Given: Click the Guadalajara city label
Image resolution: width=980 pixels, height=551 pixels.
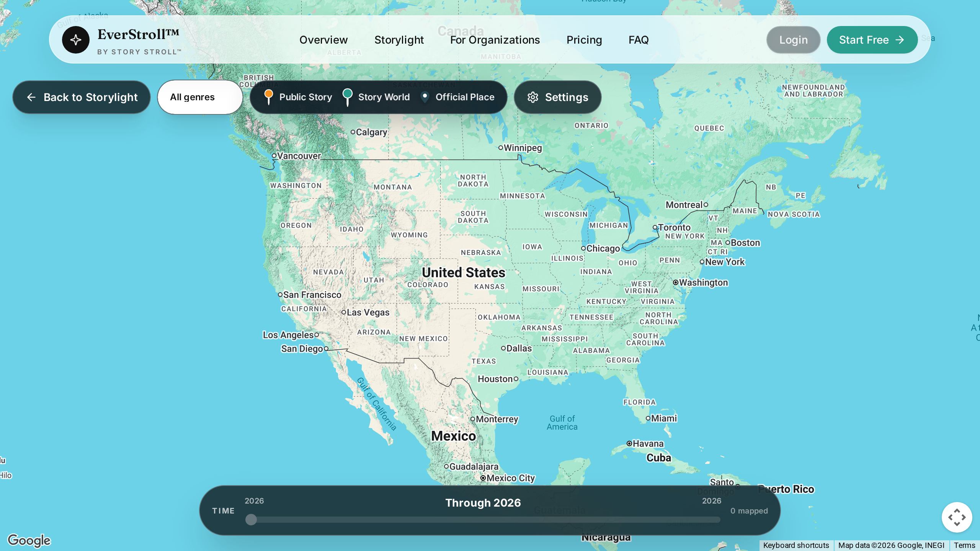Looking at the screenshot, I should tap(474, 466).
